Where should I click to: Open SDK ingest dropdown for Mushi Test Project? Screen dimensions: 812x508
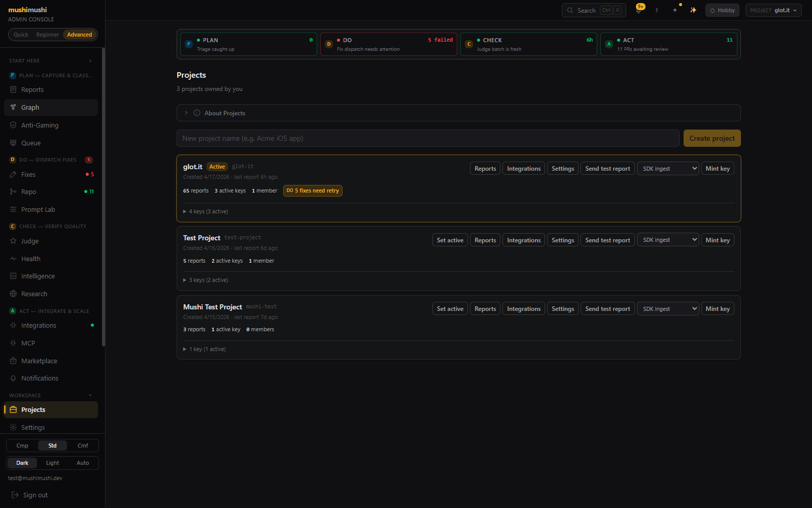pos(668,309)
